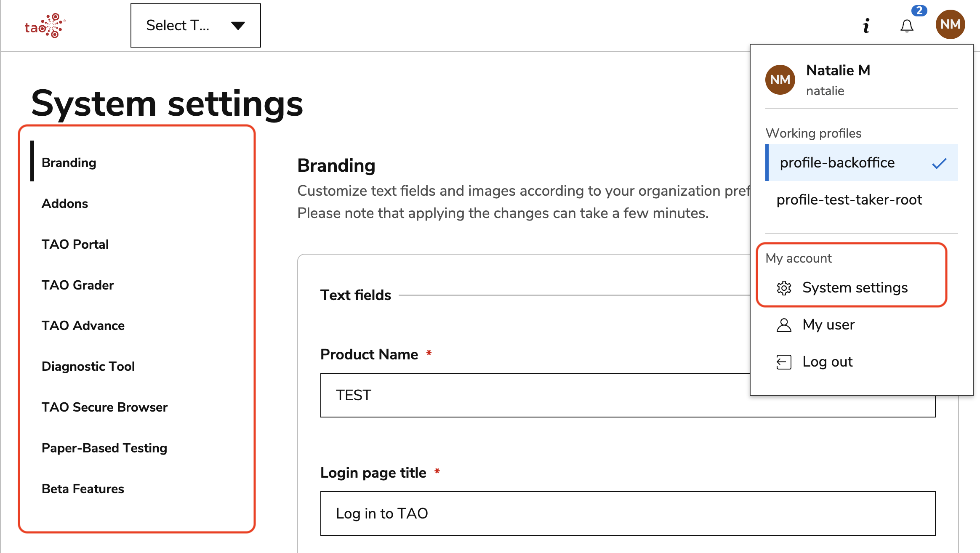
Task: Select the profile-backoffice working profile
Action: [862, 162]
